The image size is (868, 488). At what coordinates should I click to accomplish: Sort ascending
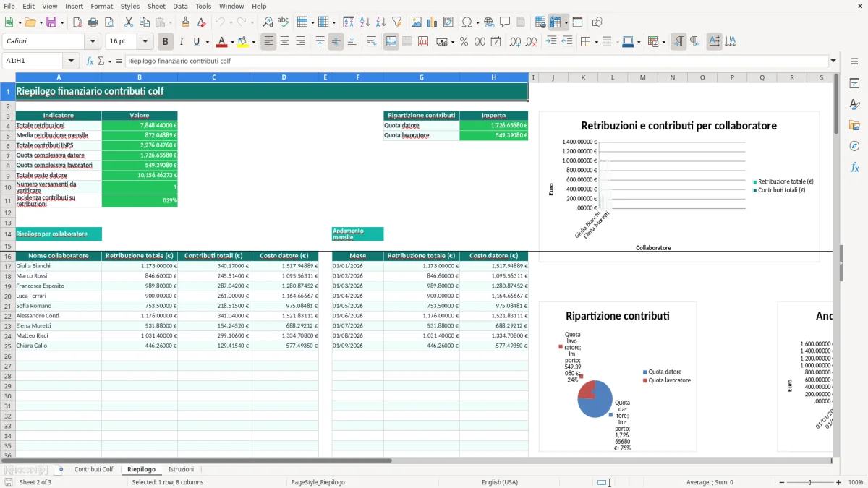(x=365, y=22)
